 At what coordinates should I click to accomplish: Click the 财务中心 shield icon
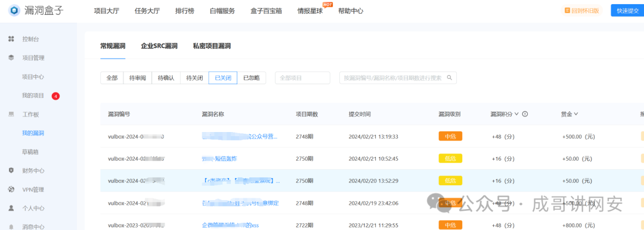[x=11, y=171]
